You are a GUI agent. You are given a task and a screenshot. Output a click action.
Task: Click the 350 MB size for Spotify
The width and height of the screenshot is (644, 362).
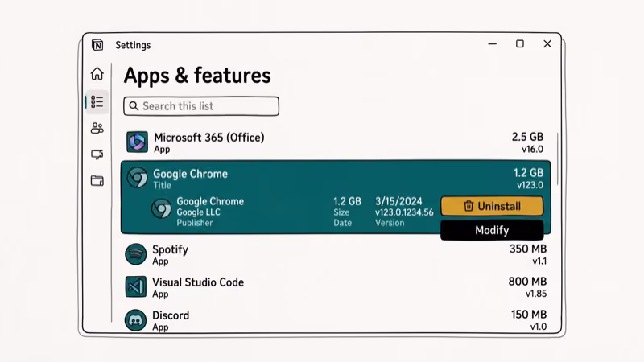pos(528,249)
